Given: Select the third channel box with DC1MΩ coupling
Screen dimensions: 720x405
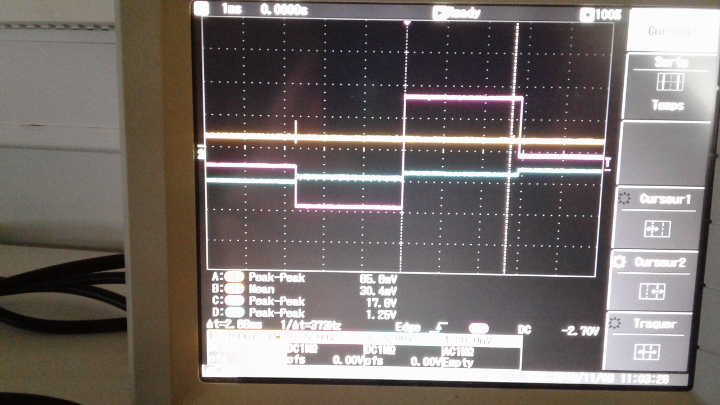Looking at the screenshot, I should 403,352.
